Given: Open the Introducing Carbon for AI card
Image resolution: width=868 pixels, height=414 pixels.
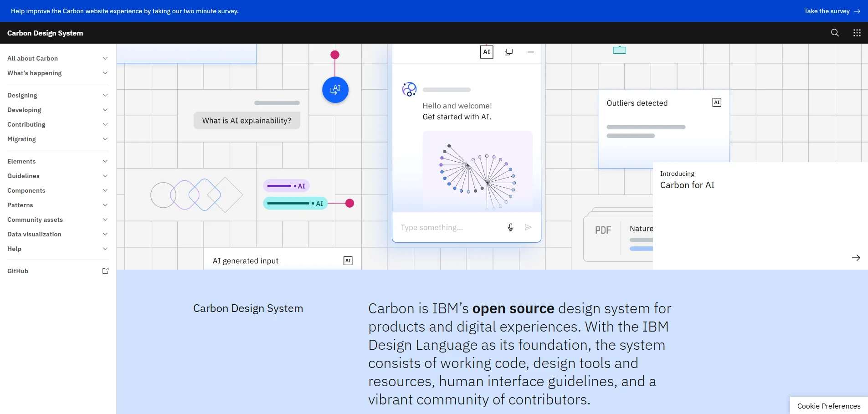Looking at the screenshot, I should point(760,215).
